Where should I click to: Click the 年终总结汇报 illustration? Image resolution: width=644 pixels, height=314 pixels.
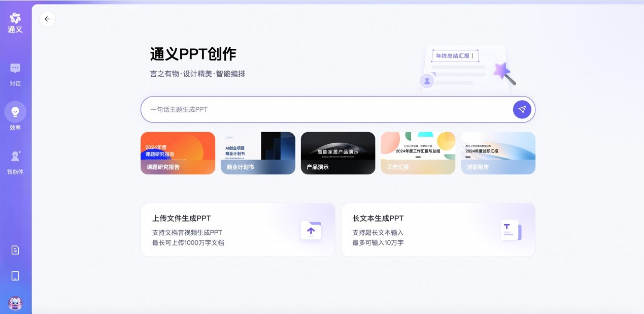467,69
